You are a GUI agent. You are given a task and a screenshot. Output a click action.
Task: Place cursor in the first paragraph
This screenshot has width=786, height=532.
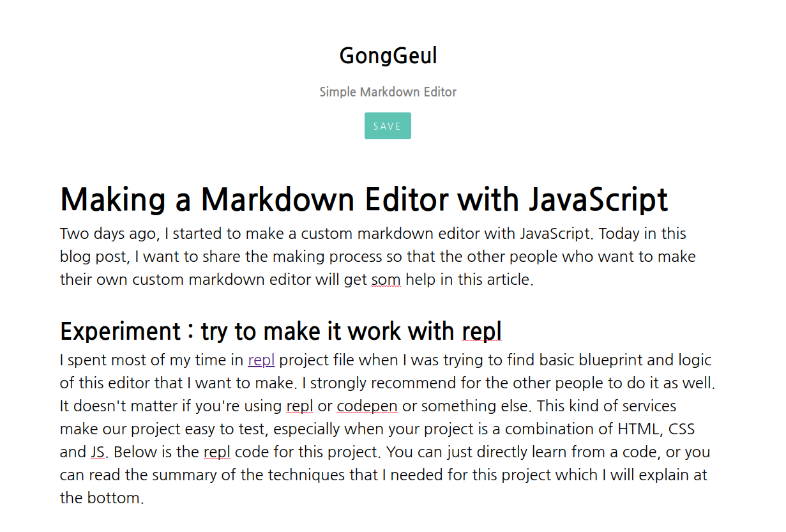pyautogui.click(x=319, y=256)
